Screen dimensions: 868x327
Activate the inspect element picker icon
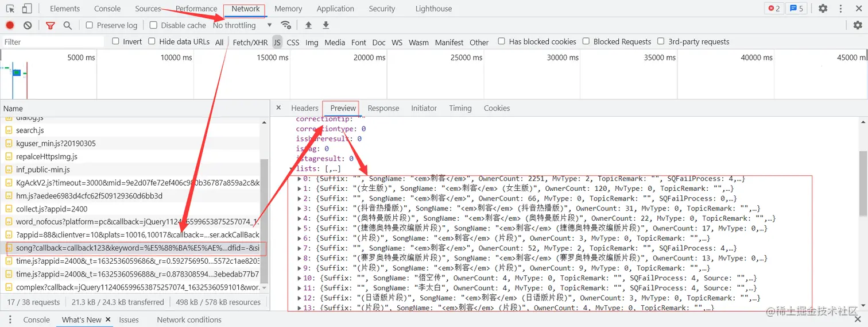[x=10, y=9]
